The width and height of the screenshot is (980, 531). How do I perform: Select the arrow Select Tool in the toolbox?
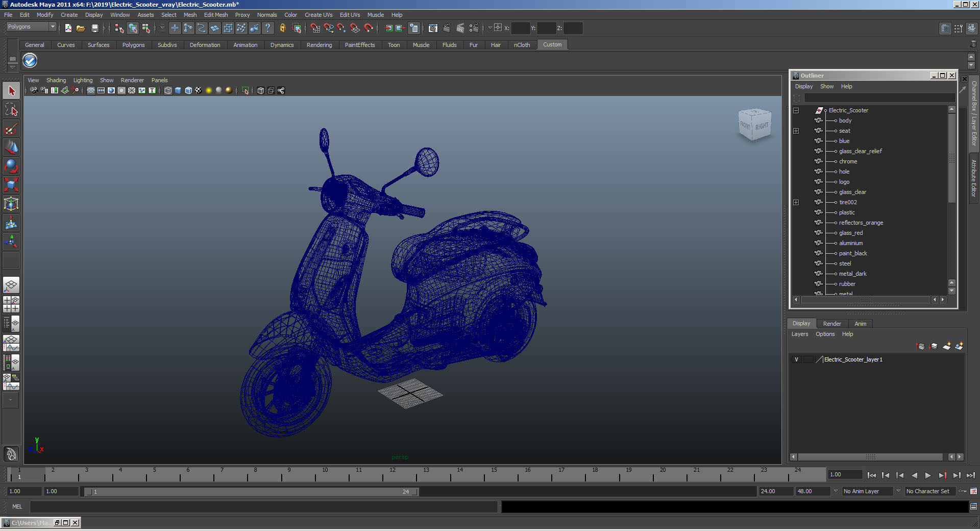pos(11,91)
